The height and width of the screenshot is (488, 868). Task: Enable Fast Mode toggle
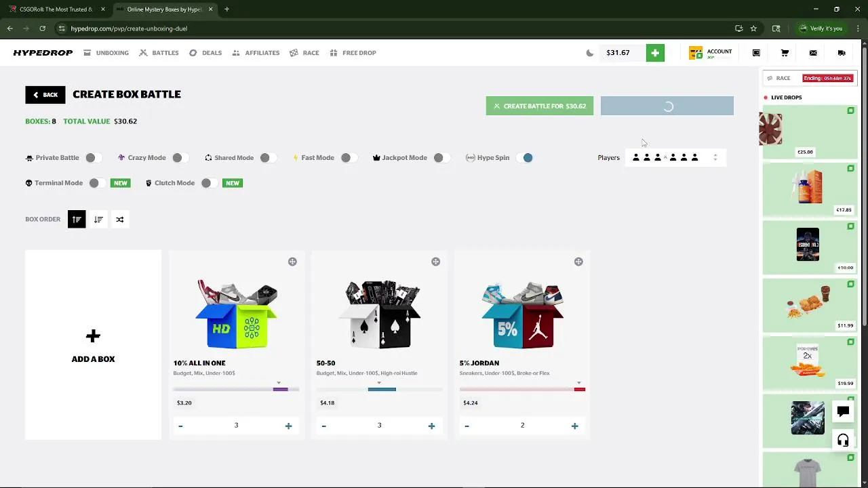click(x=349, y=158)
